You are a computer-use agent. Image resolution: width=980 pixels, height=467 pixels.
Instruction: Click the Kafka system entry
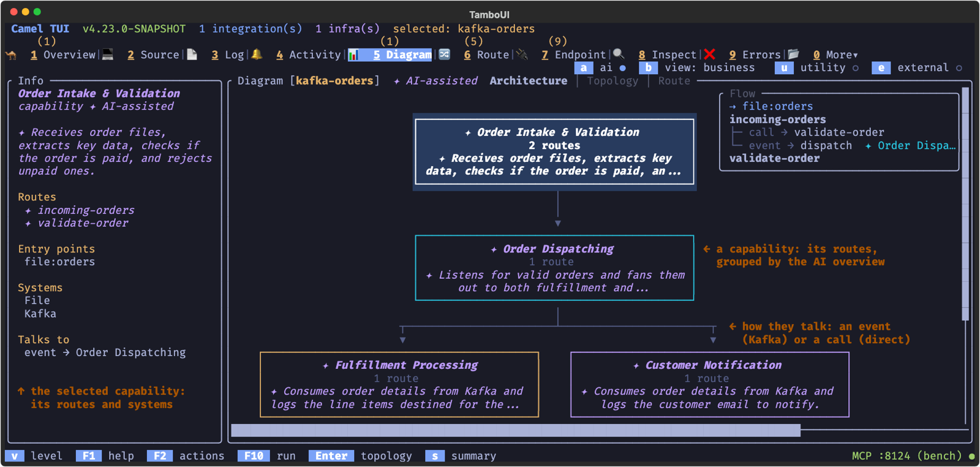(x=40, y=314)
